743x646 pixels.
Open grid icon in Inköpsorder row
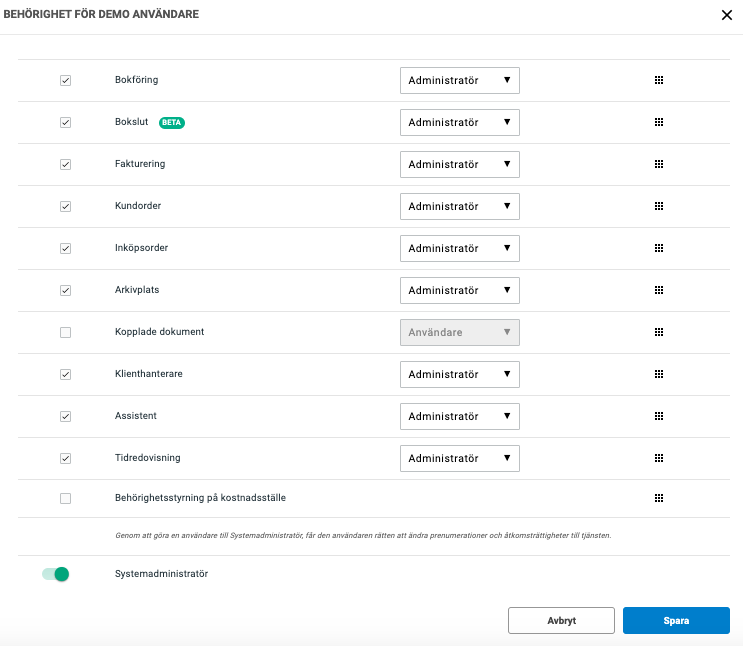point(659,248)
